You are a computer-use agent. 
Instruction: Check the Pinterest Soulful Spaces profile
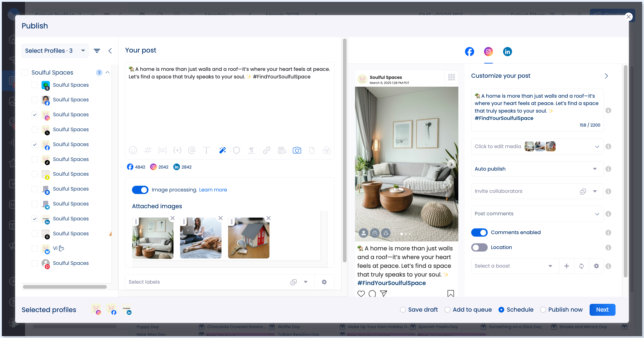35,263
